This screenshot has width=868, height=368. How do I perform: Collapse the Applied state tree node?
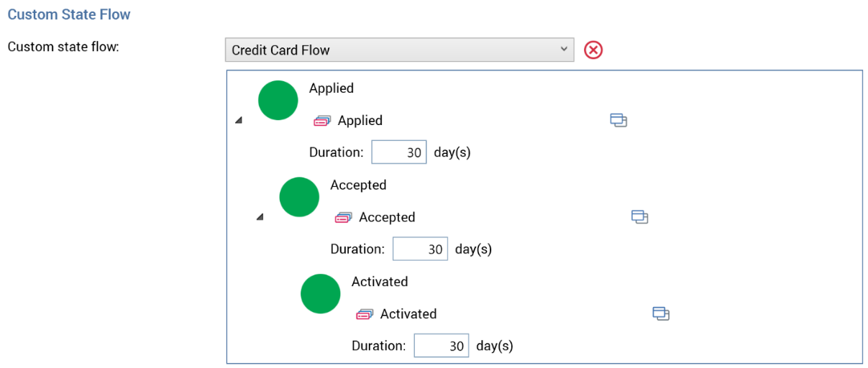[x=239, y=120]
